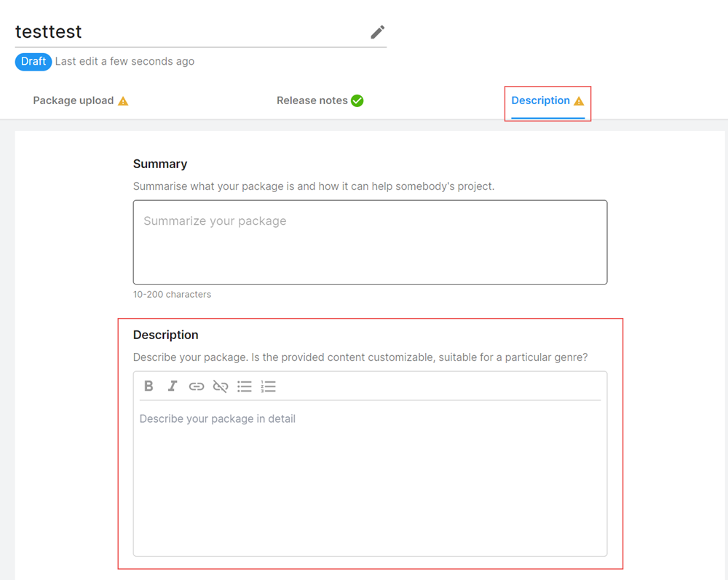The image size is (728, 580).
Task: Select the Description tab
Action: [540, 100]
